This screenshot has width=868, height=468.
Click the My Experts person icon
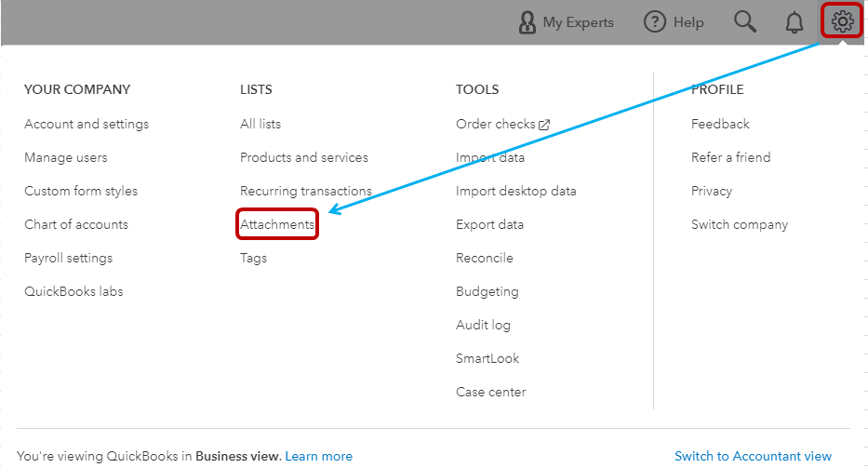527,22
